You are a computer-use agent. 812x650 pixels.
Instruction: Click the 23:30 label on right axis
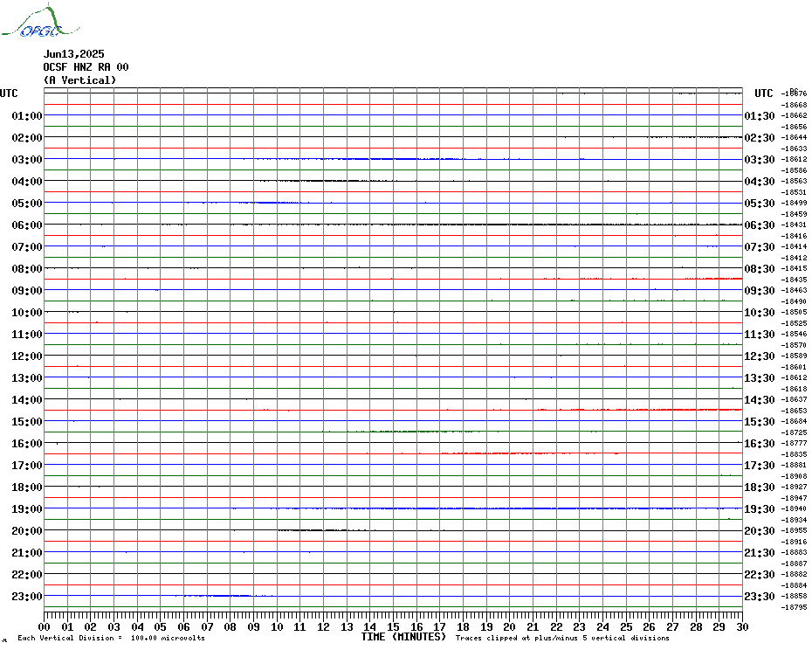click(x=760, y=596)
